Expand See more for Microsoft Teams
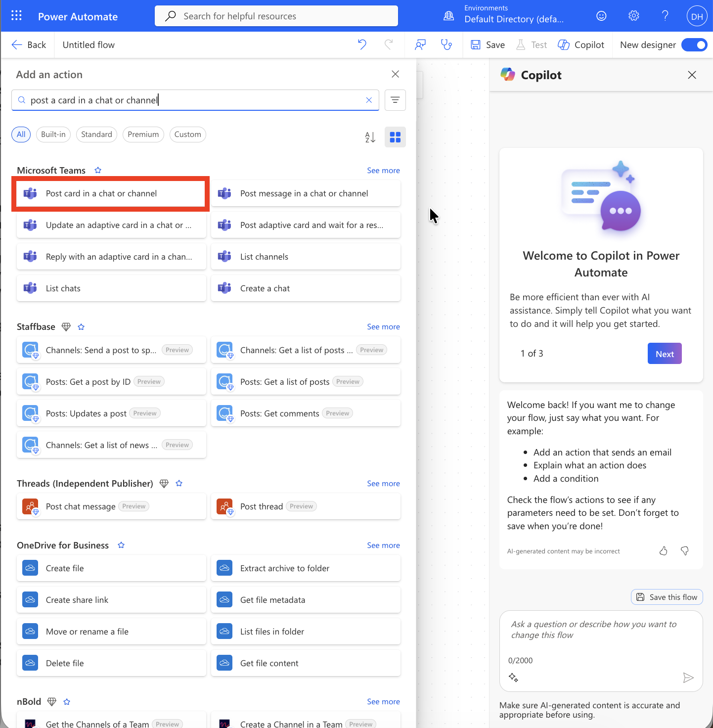The height and width of the screenshot is (728, 713). coord(383,171)
